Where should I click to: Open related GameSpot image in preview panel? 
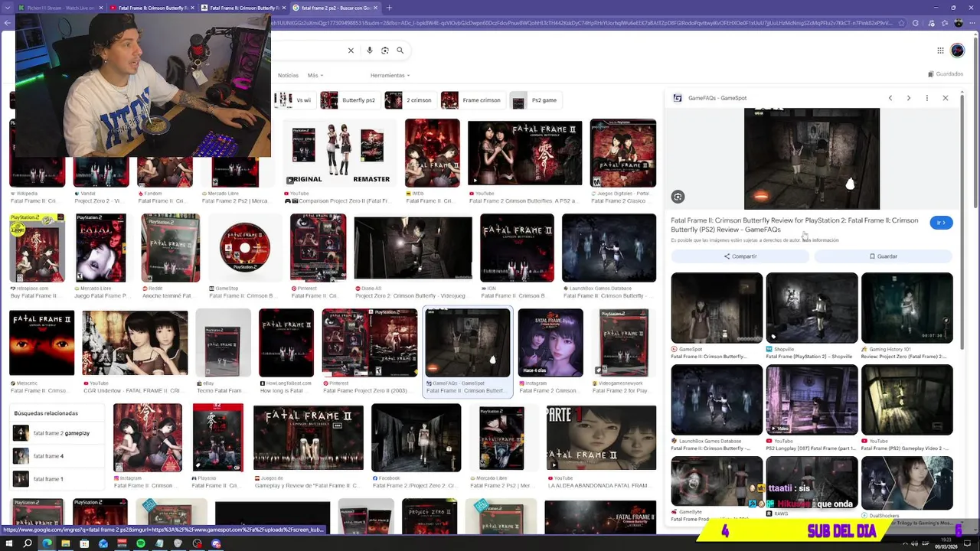coord(717,308)
